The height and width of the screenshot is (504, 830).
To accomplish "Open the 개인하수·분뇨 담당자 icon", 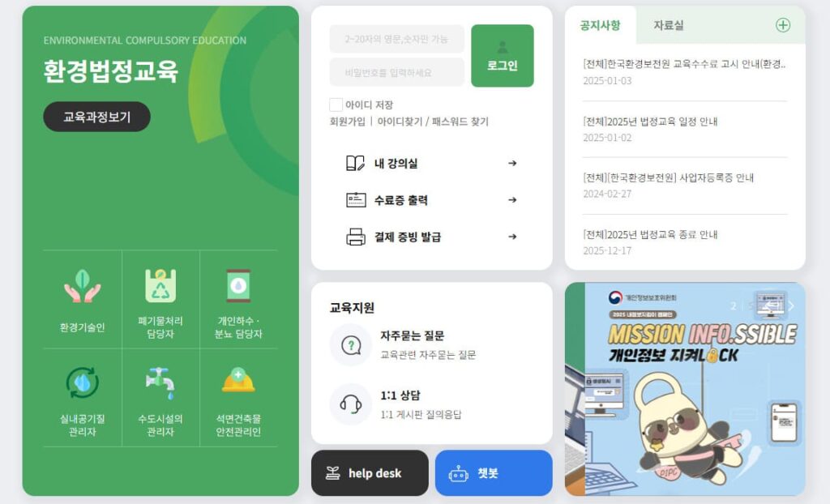I will [x=238, y=286].
